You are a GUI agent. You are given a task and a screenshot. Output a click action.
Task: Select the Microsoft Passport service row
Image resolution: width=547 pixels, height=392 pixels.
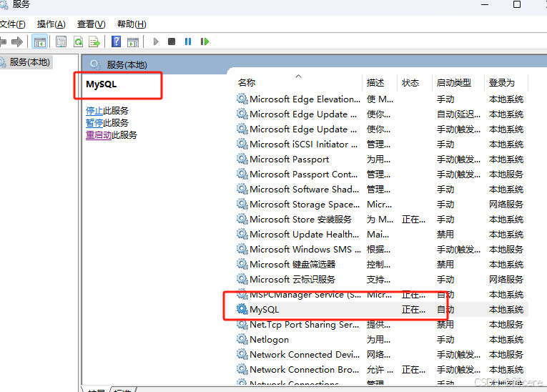[382, 160]
